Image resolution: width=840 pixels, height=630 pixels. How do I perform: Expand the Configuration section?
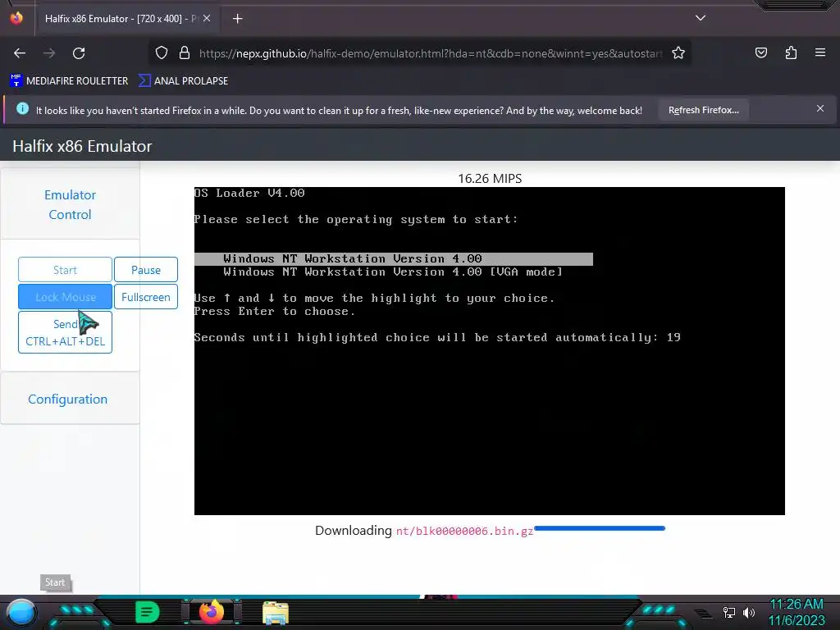point(67,399)
